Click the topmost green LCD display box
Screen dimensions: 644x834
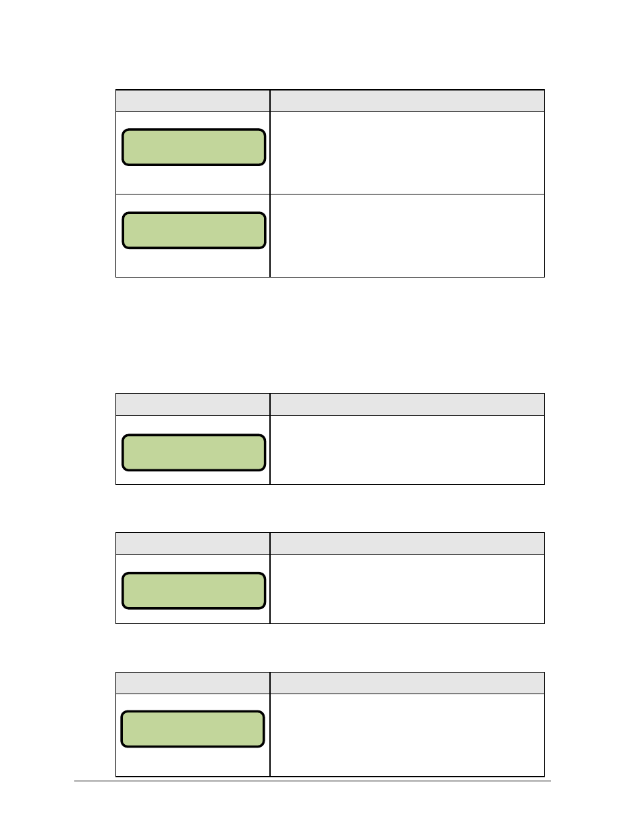pos(194,147)
